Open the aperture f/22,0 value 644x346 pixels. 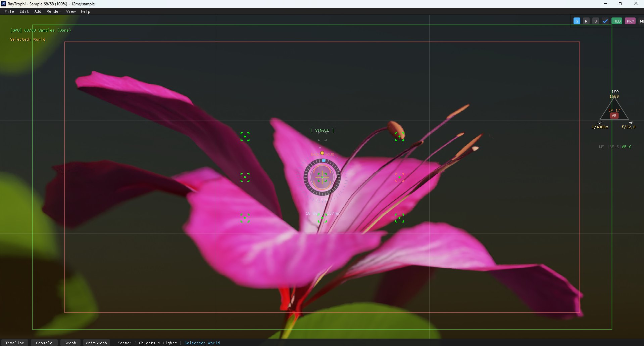[628, 127]
